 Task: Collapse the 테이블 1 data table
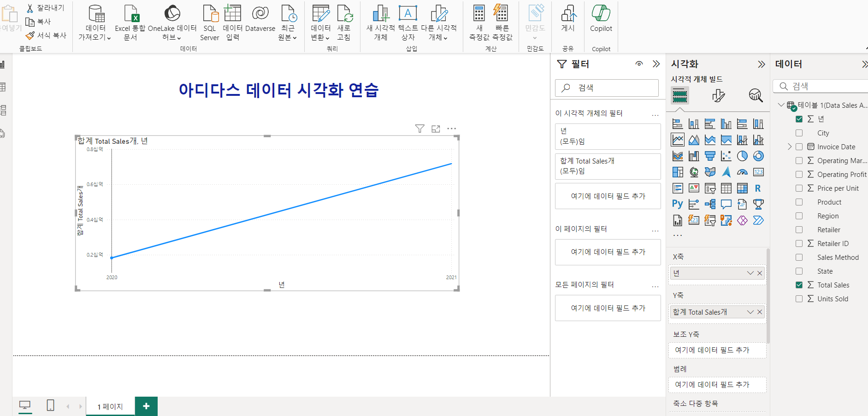(x=781, y=105)
